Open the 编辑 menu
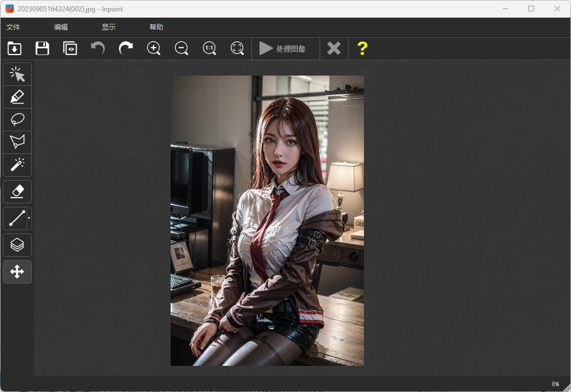The height and width of the screenshot is (392, 571). tap(61, 27)
